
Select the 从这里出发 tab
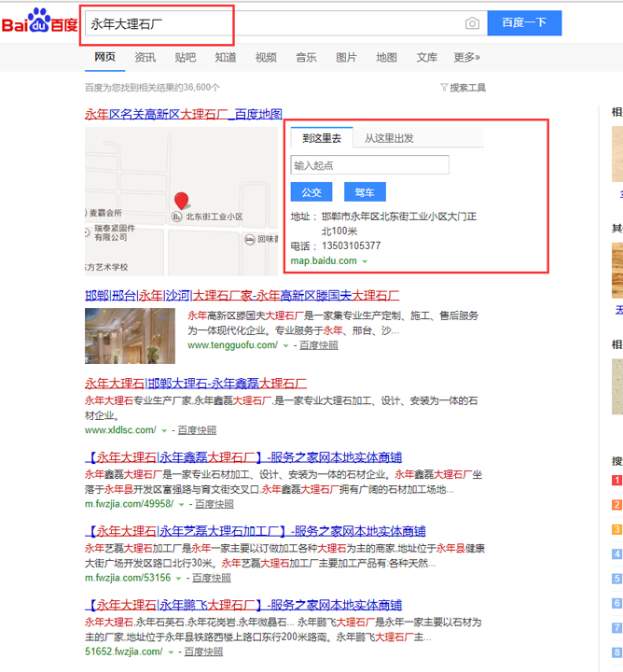point(389,138)
